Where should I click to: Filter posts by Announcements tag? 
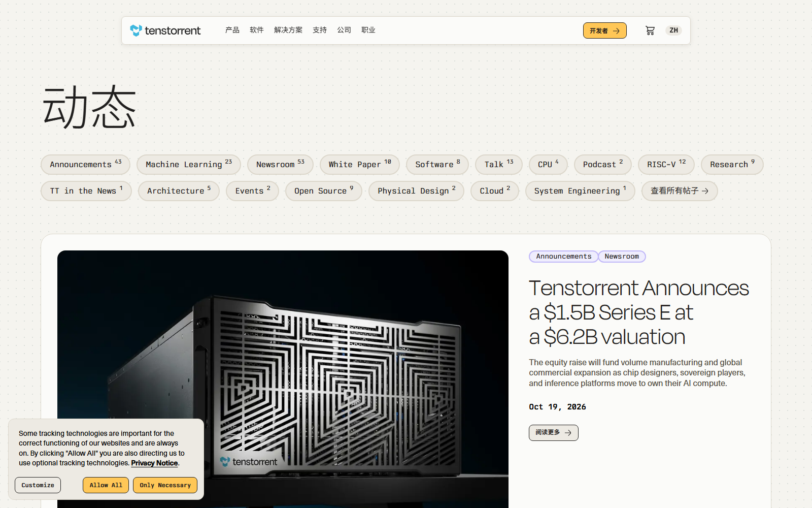85,165
